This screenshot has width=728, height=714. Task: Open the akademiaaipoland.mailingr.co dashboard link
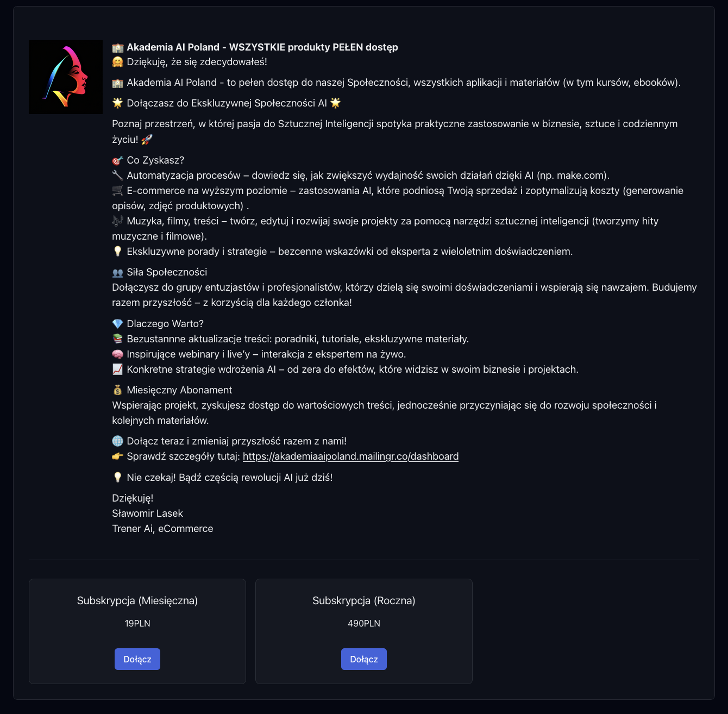(x=350, y=456)
